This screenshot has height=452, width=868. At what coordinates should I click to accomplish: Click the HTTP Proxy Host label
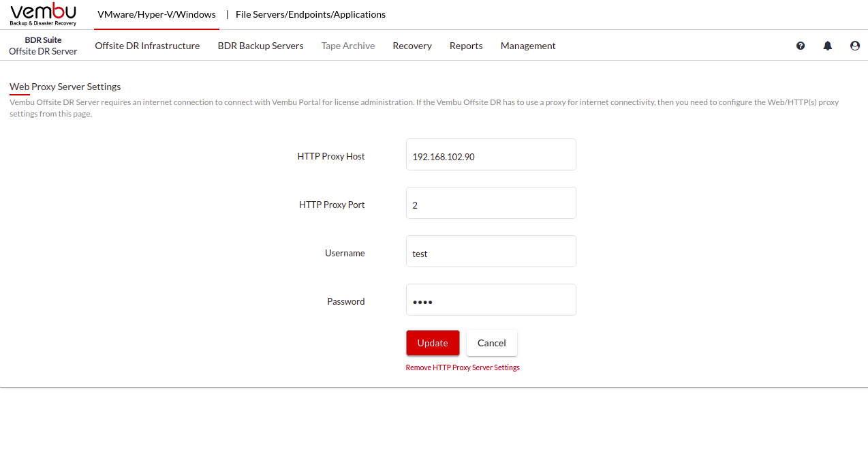tap(331, 156)
